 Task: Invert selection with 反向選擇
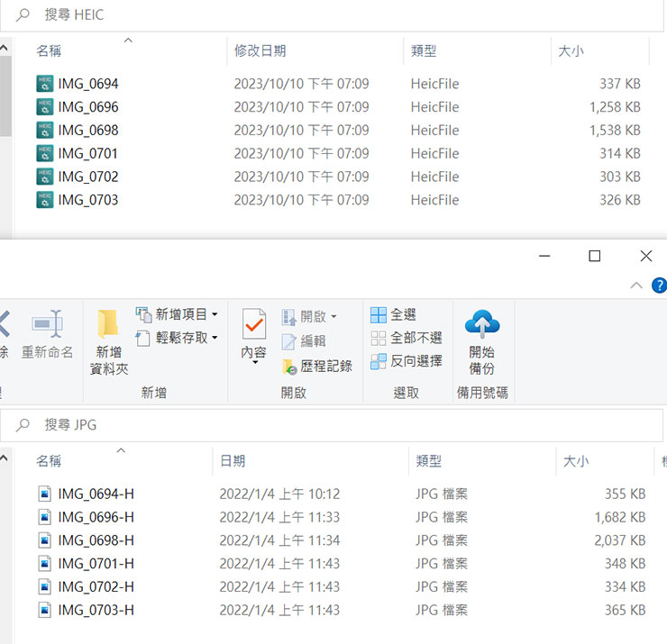407,361
